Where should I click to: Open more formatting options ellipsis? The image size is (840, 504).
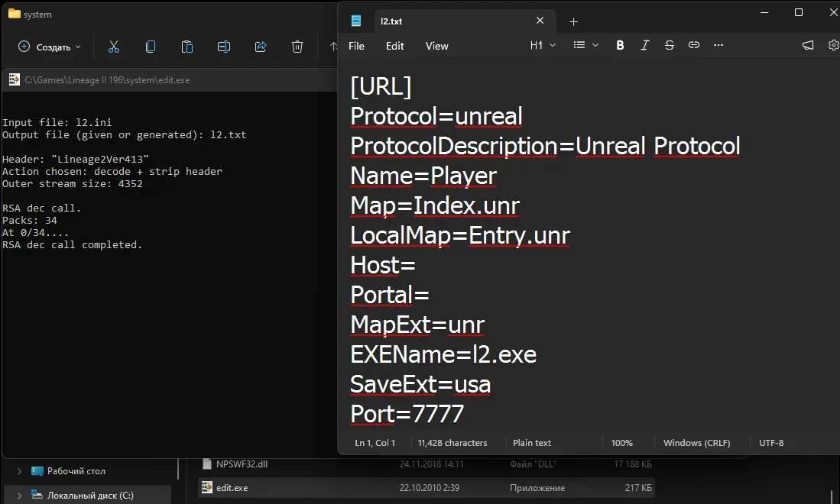tap(718, 46)
